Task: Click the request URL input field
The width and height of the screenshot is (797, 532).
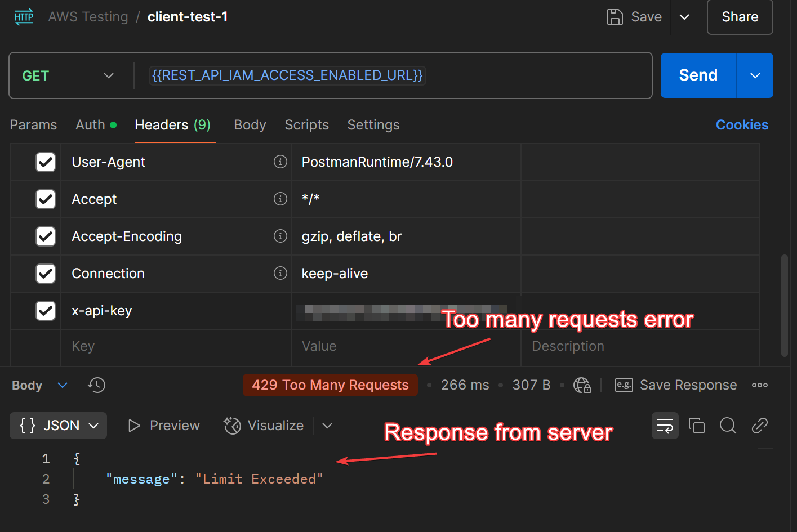Action: point(507,75)
